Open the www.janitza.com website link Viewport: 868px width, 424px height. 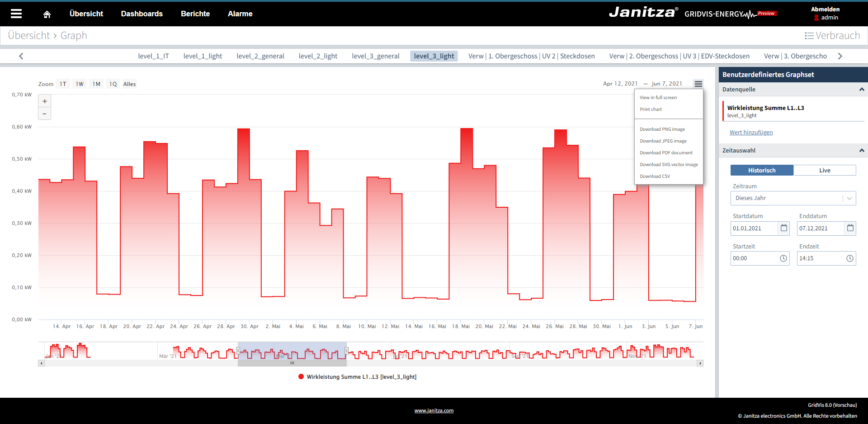tap(434, 410)
